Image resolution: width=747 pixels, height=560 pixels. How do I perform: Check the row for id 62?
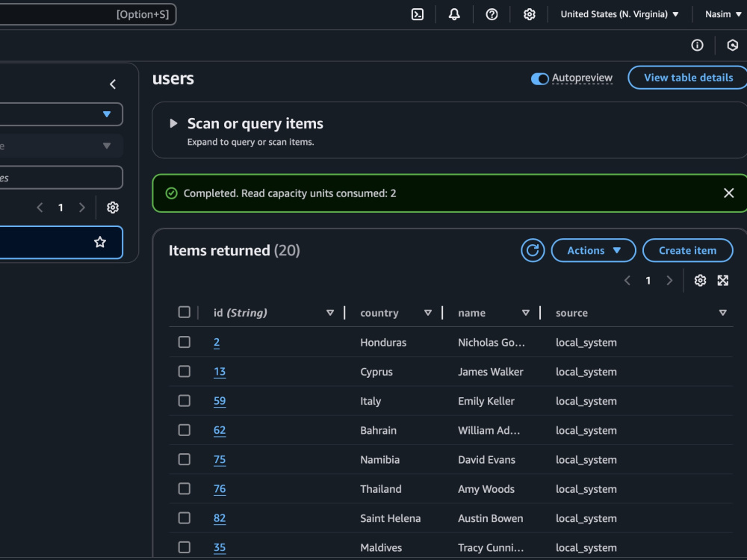[185, 430]
